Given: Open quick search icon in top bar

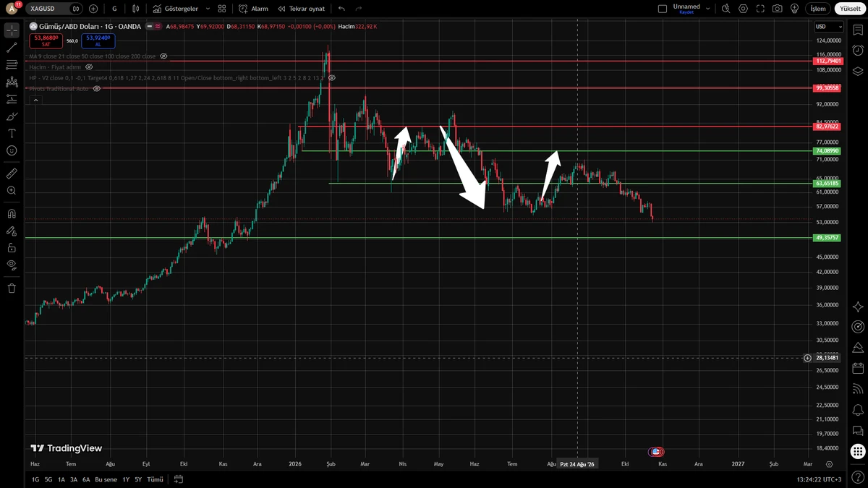Looking at the screenshot, I should (726, 9).
